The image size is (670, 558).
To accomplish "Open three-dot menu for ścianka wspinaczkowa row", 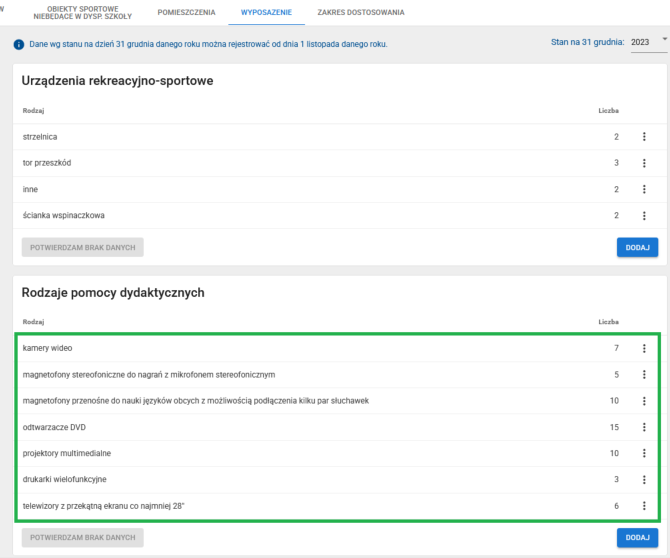I will [x=644, y=215].
